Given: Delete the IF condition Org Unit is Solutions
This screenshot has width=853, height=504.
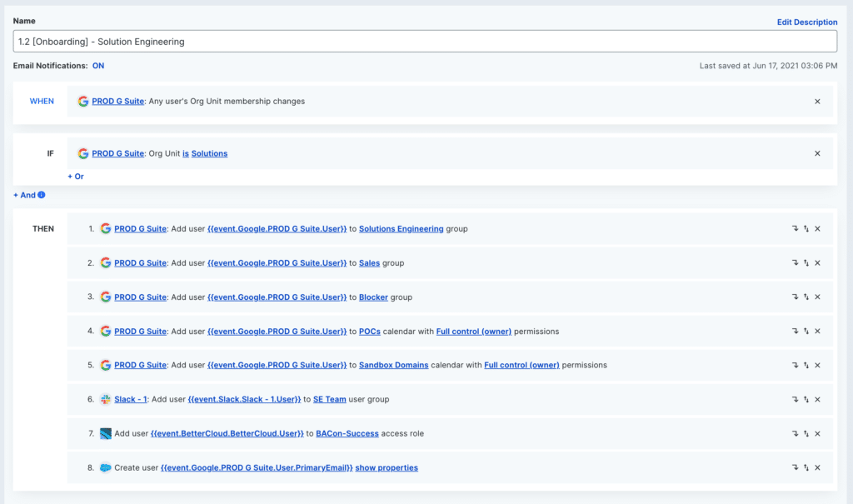Looking at the screenshot, I should (x=817, y=153).
